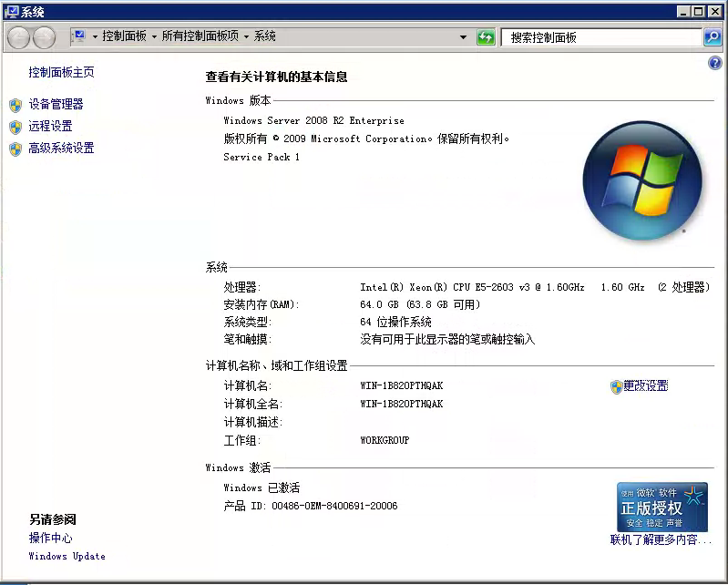This screenshot has width=728, height=585.
Task: Open the address bar history dropdown arrow
Action: tap(463, 37)
